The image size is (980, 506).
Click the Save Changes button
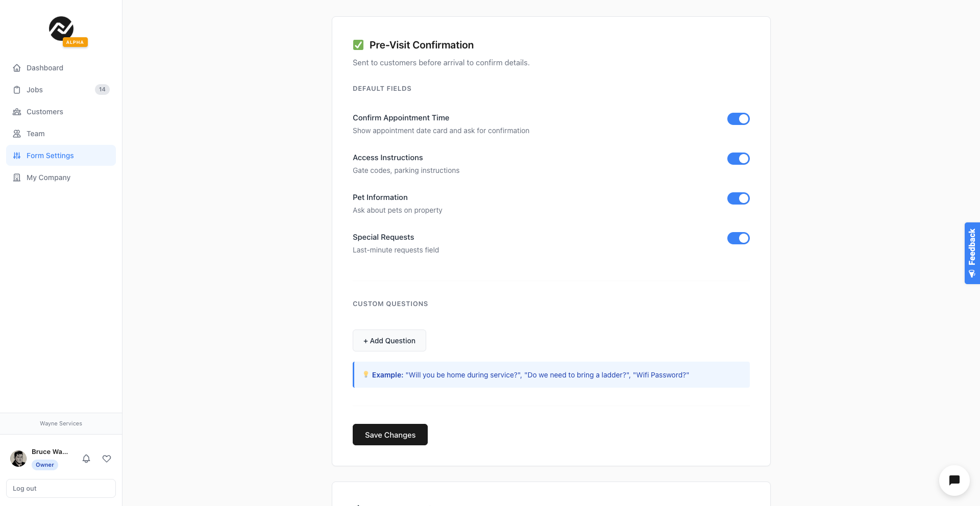(389, 435)
